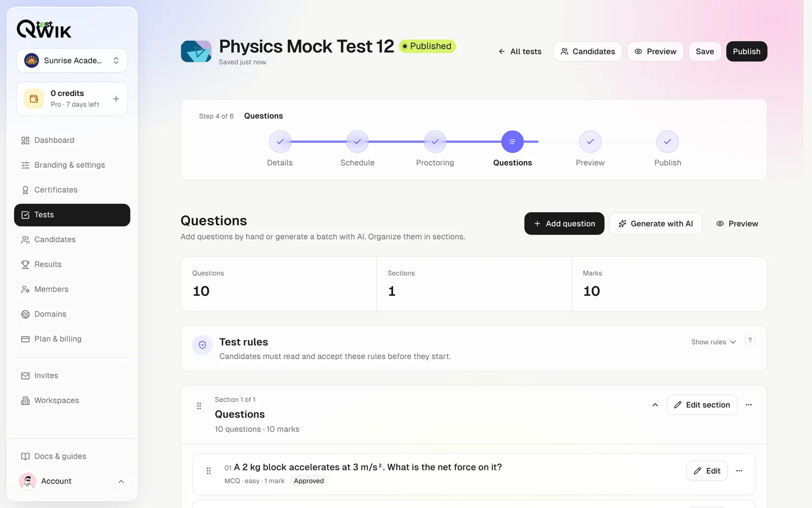Go to Domains

point(72,314)
